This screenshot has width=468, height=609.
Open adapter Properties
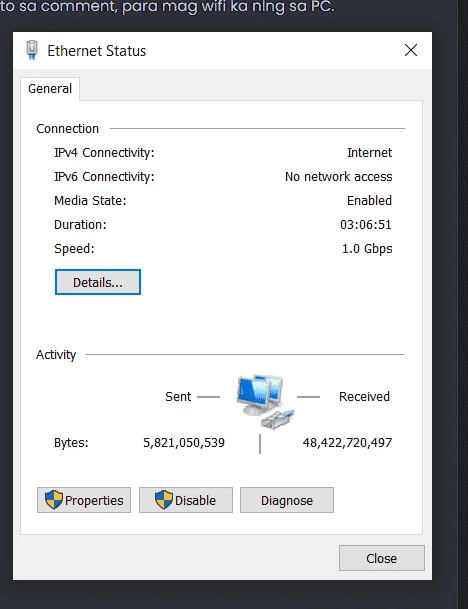[84, 500]
